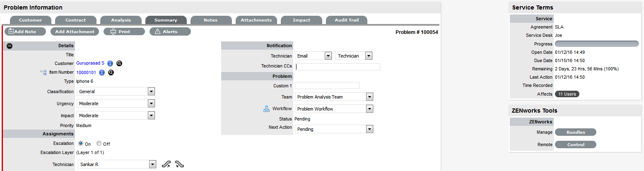The width and height of the screenshot is (644, 171).
Task: Select the Summary tab
Action: pyautogui.click(x=166, y=20)
